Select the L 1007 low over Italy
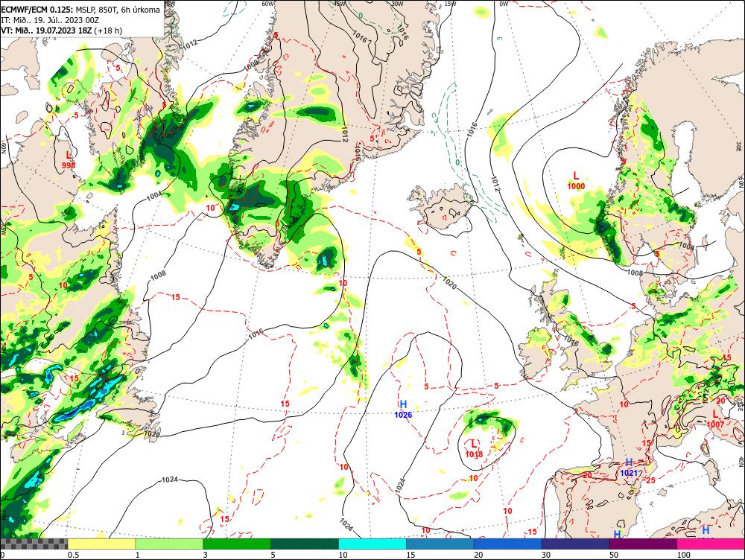Image resolution: width=745 pixels, height=560 pixels. 715,419
